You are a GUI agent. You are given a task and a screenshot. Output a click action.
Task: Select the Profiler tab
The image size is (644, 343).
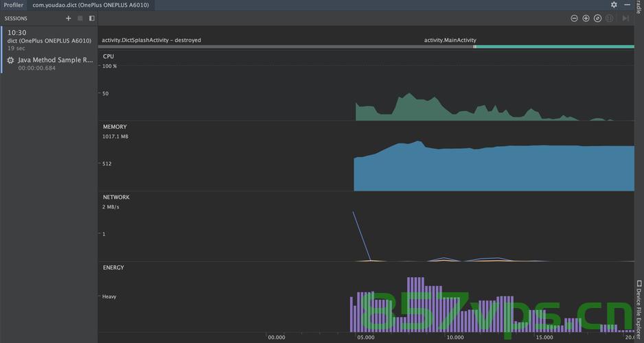point(14,5)
